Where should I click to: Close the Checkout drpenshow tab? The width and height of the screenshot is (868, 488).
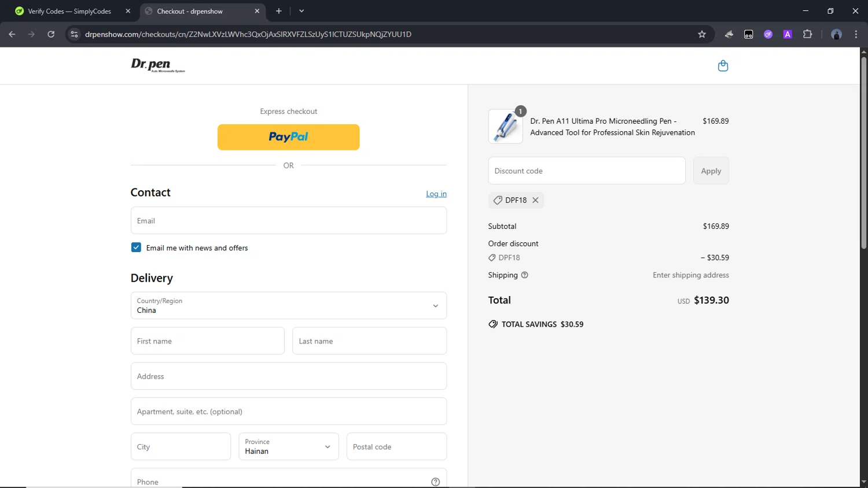(x=257, y=11)
